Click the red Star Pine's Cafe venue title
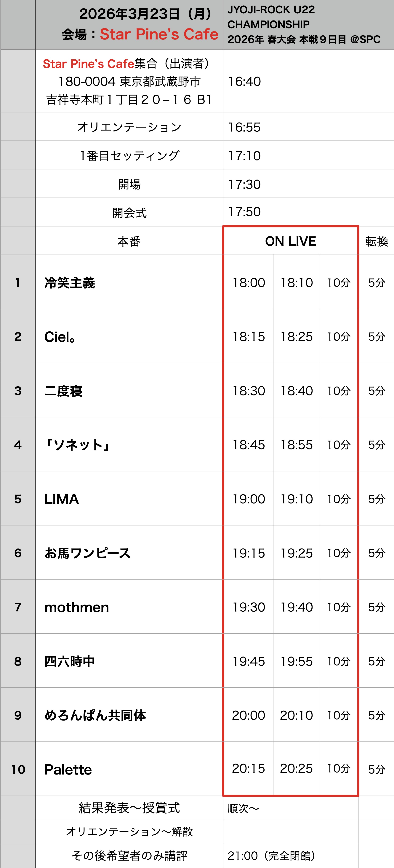394x868 pixels. (x=159, y=34)
